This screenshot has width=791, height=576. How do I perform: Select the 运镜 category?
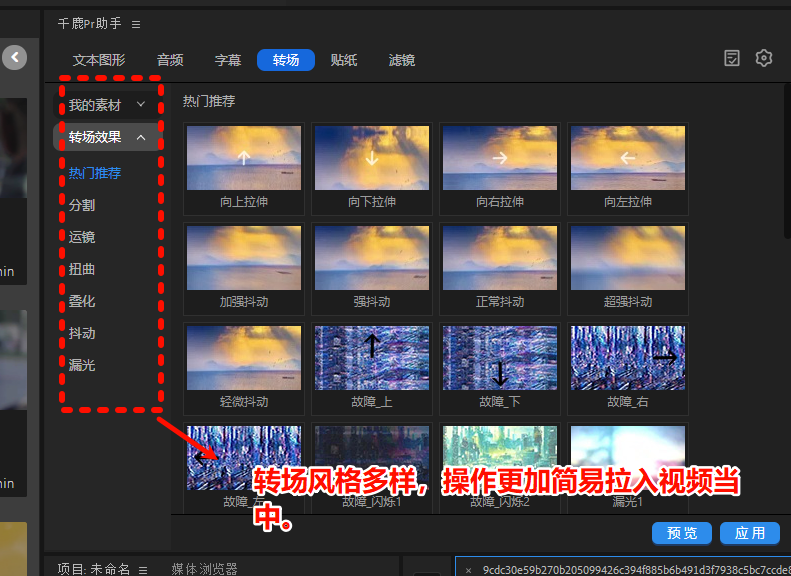[82, 237]
